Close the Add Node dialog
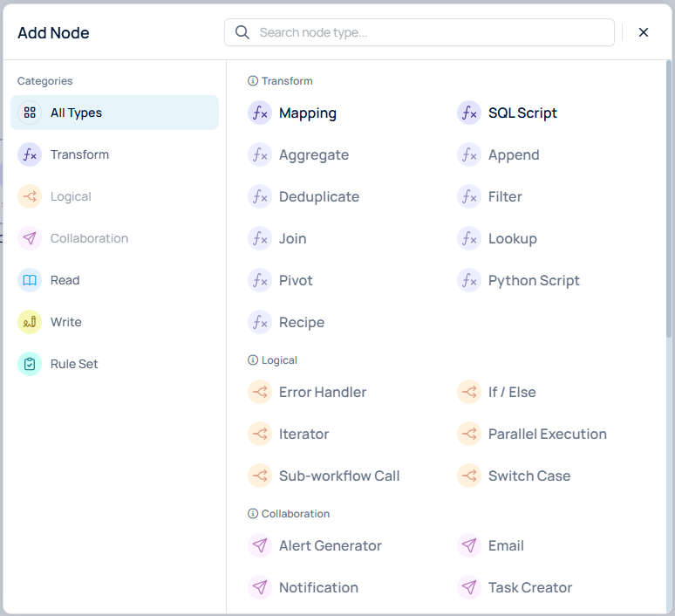The height and width of the screenshot is (616, 675). coord(644,32)
